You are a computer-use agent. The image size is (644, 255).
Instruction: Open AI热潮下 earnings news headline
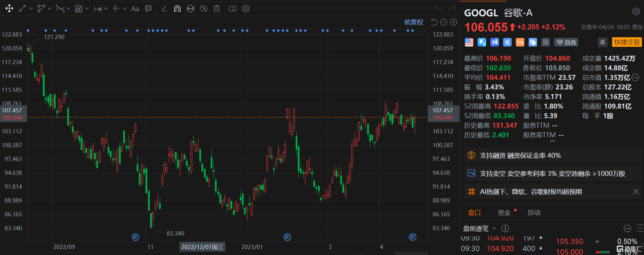(531, 192)
